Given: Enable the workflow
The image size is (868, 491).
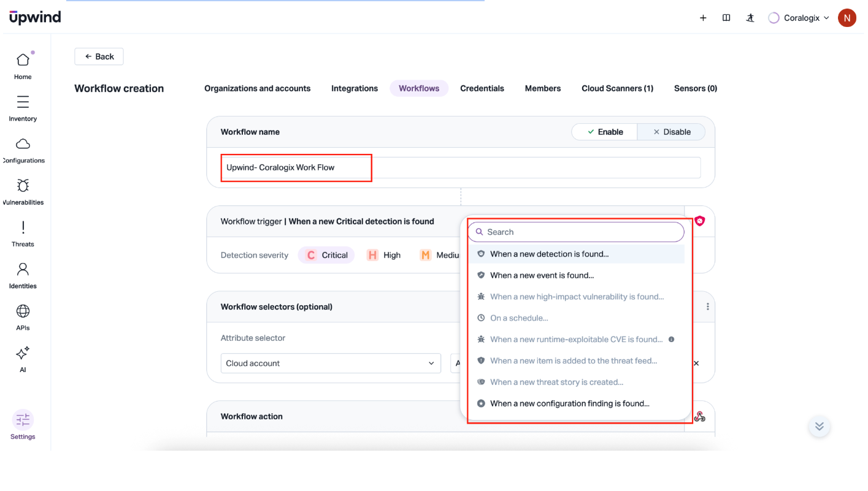Looking at the screenshot, I should click(x=605, y=132).
